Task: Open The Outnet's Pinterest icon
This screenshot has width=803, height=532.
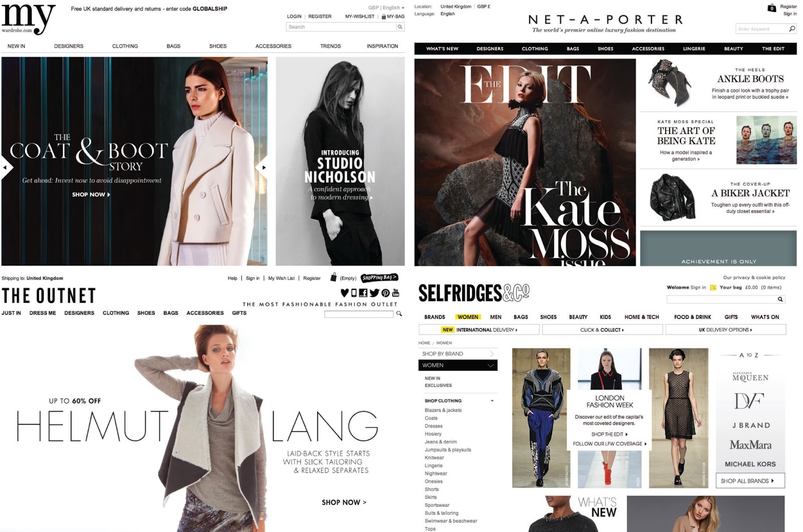Action: point(385,293)
